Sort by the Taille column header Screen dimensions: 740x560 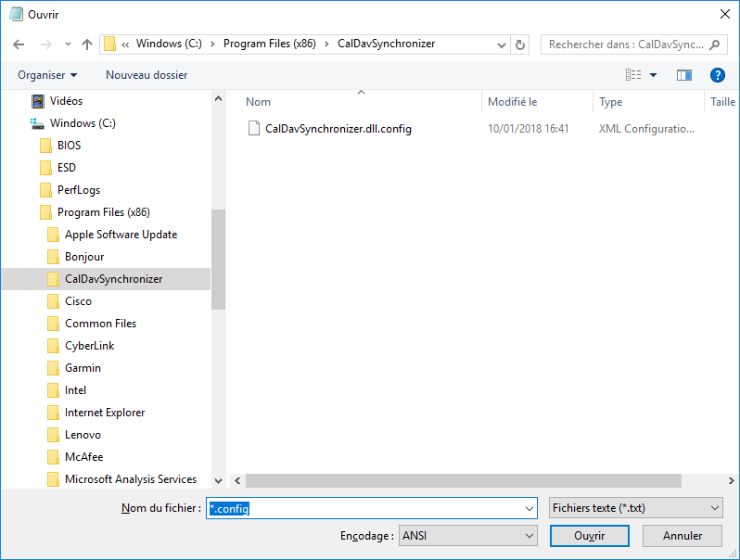click(722, 102)
